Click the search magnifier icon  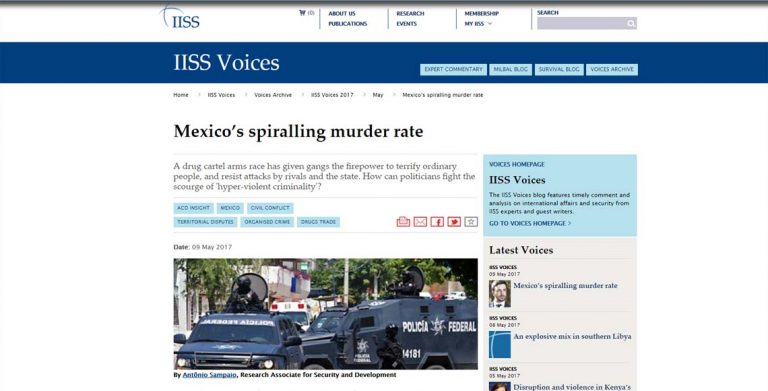click(631, 23)
